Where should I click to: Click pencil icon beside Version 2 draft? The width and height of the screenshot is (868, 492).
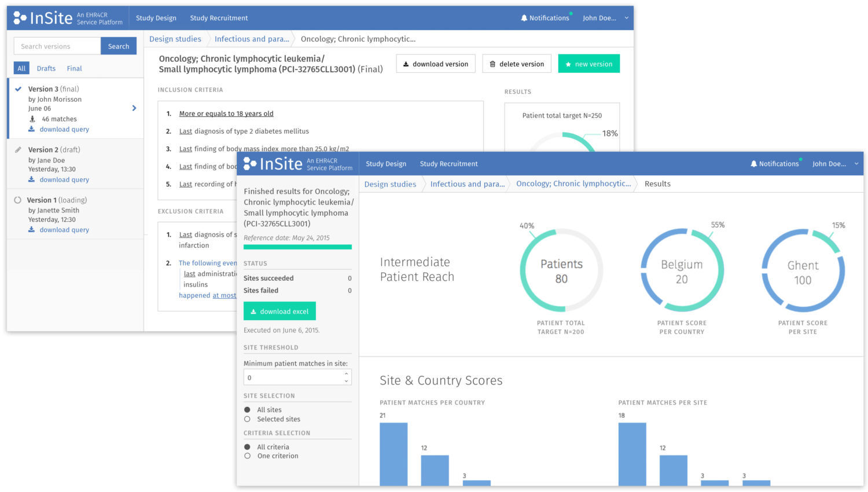point(18,149)
